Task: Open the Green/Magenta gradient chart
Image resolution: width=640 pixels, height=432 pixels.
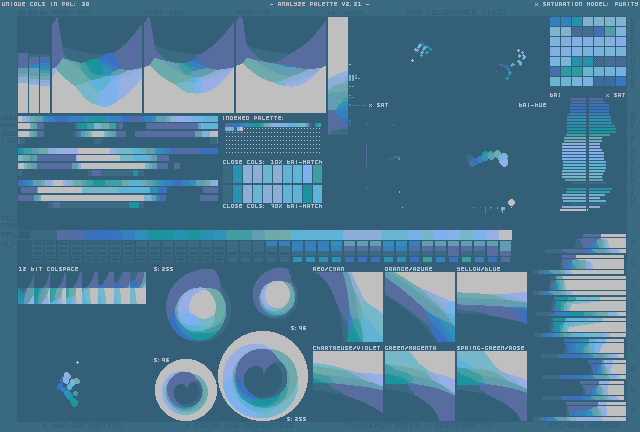Action: tap(419, 385)
